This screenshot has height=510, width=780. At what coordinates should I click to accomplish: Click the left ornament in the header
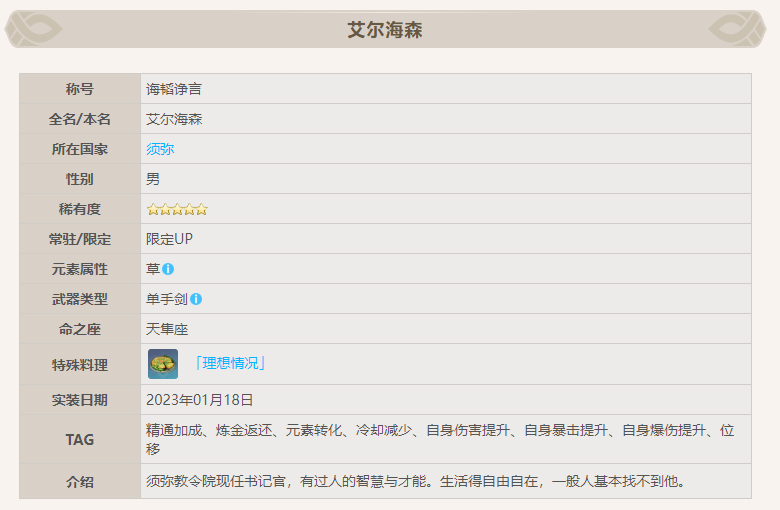(x=34, y=29)
